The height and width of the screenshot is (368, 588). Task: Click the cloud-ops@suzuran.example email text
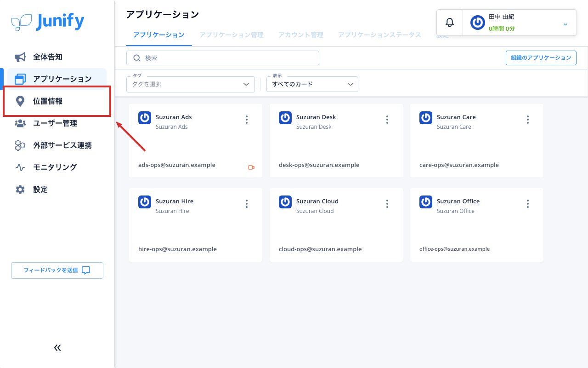click(x=320, y=249)
